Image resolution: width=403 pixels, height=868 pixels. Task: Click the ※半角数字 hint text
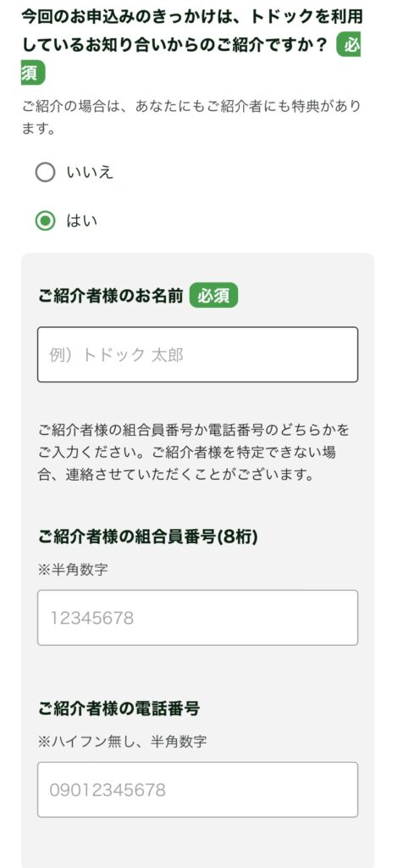pos(73,570)
